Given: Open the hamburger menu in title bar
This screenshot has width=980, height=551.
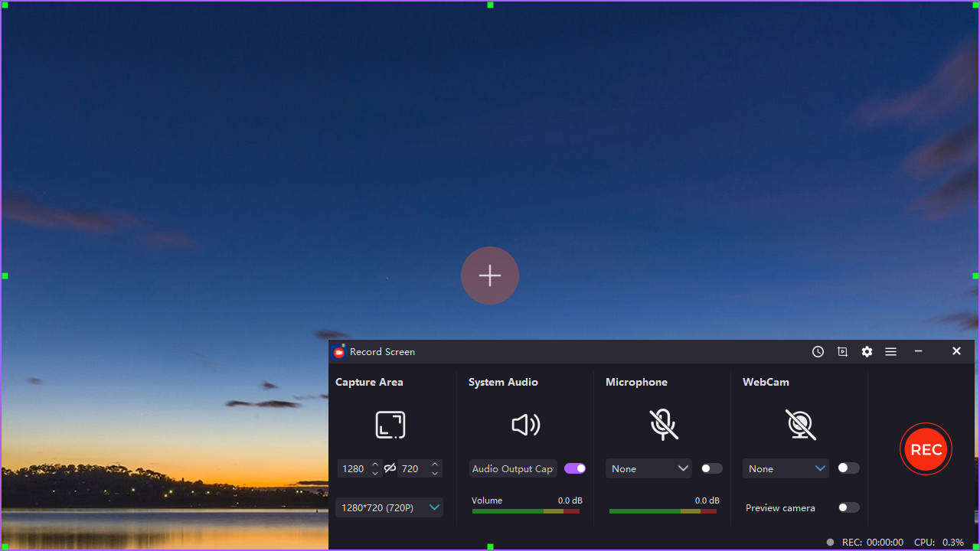Looking at the screenshot, I should pos(890,352).
